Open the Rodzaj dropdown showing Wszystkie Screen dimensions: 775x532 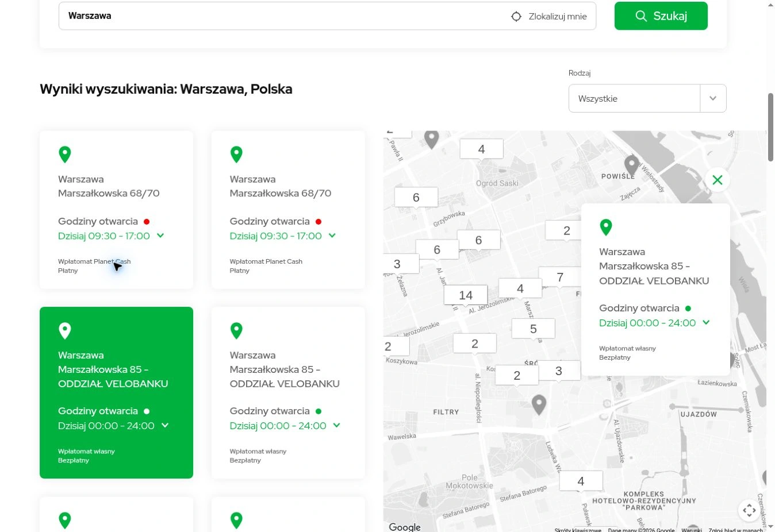coord(647,98)
